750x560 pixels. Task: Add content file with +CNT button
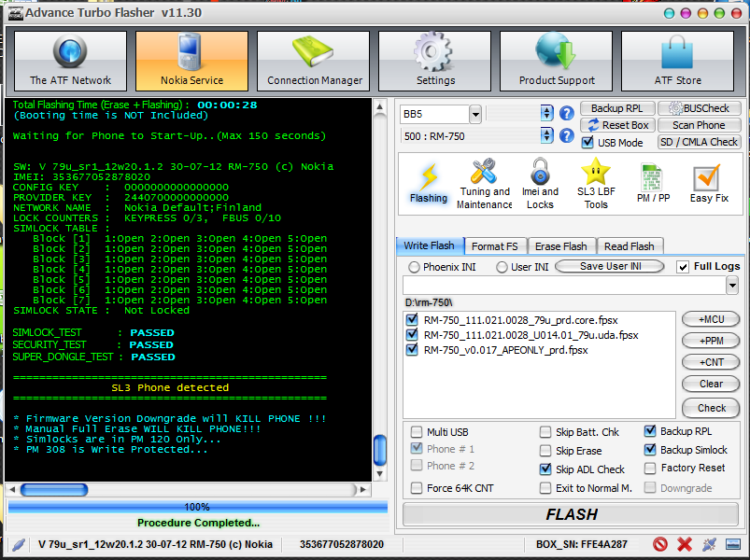click(712, 362)
